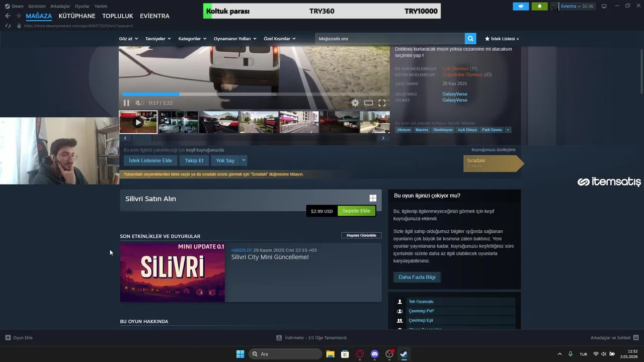
Task: Switch to KÜTÜPHANE tab
Action: click(x=77, y=16)
